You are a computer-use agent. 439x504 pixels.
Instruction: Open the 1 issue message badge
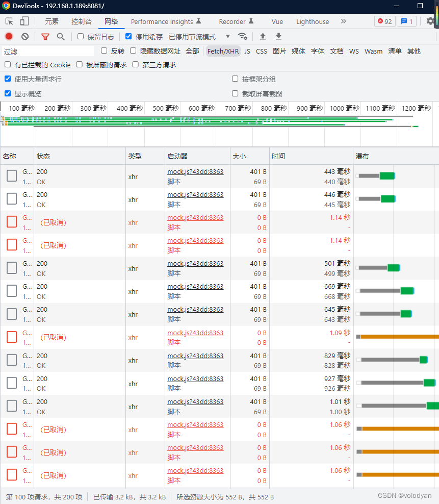tap(407, 21)
